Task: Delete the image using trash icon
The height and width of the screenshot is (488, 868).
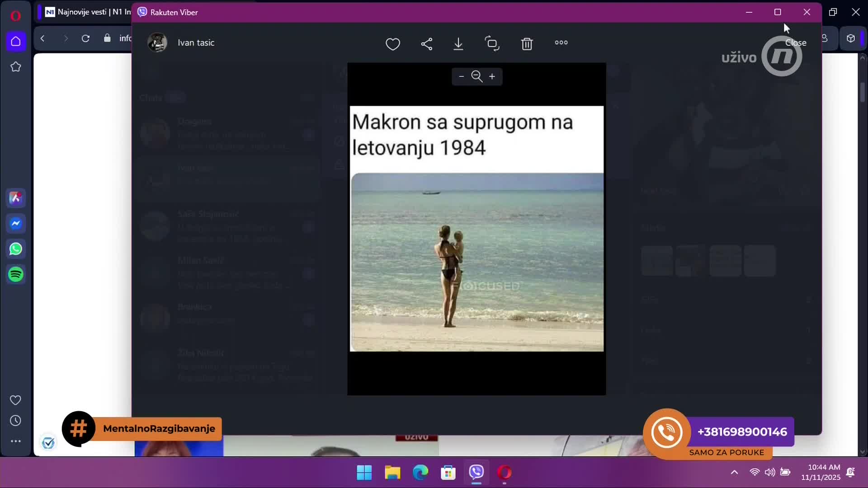Action: tap(527, 44)
